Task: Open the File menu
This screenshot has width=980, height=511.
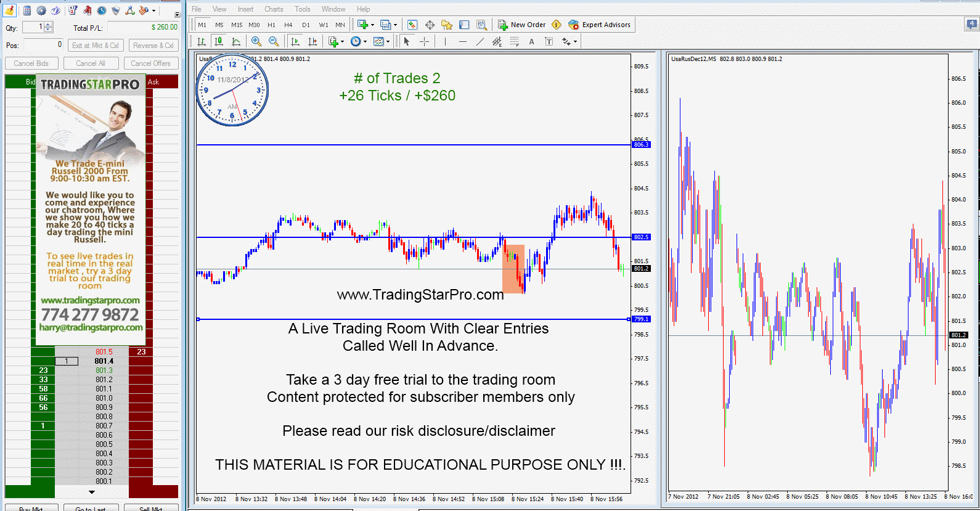Action: 197,9
